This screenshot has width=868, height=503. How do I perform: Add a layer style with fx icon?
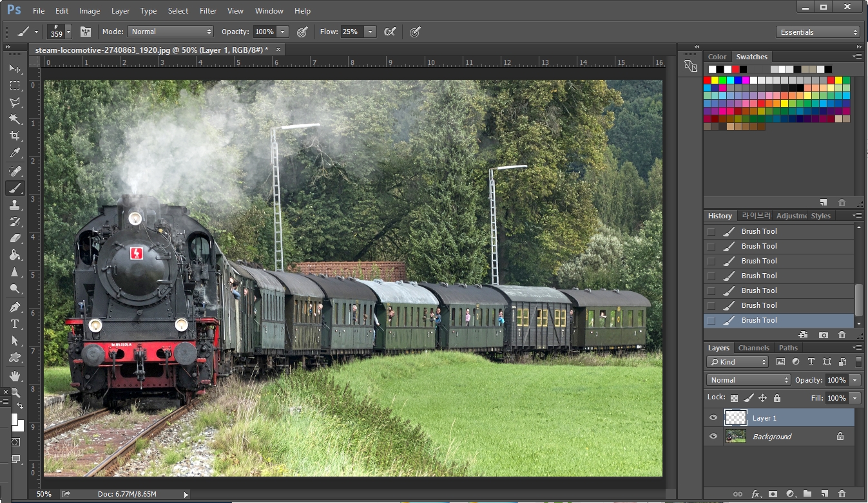coord(756,494)
